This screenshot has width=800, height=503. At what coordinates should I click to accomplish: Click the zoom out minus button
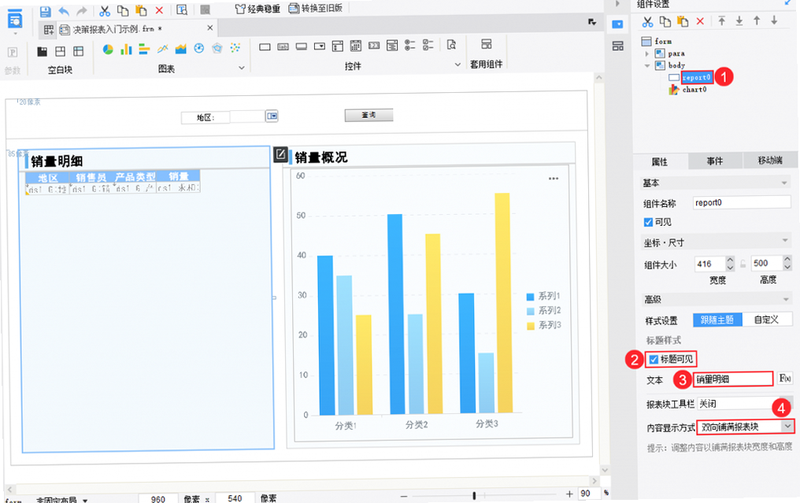(404, 496)
